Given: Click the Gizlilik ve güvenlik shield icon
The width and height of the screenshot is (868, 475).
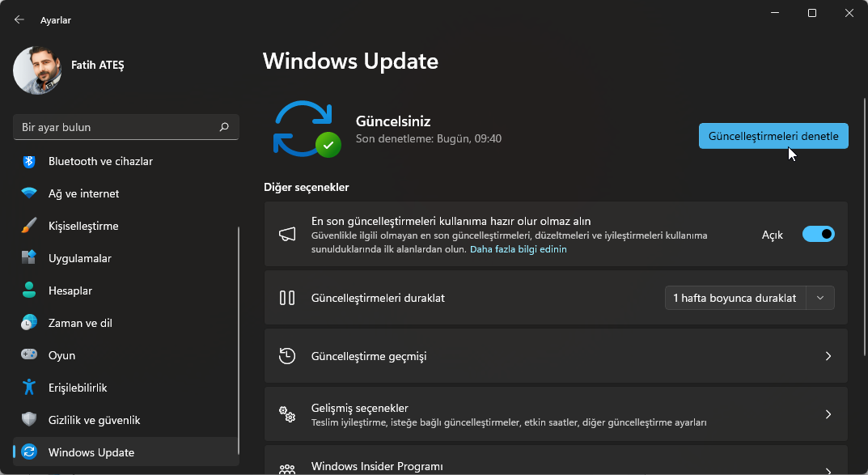Looking at the screenshot, I should (29, 420).
